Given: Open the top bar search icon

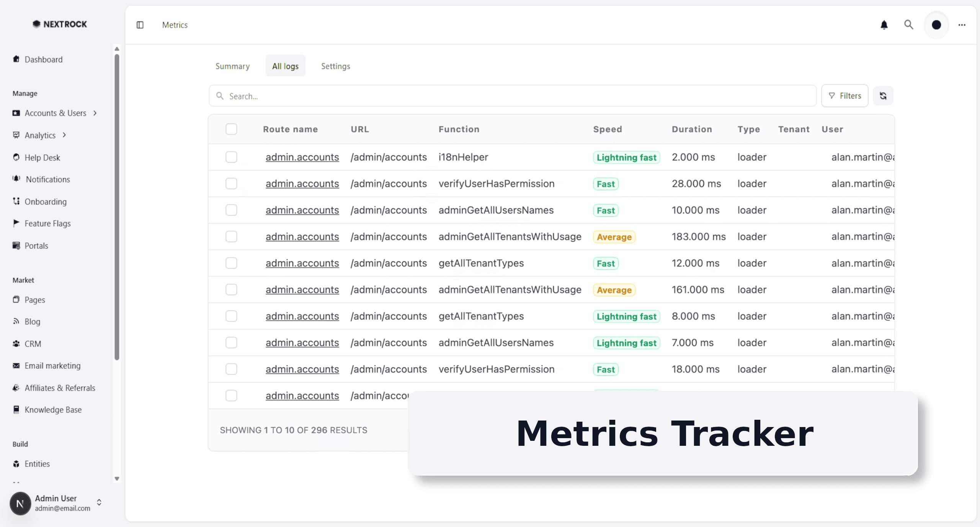Looking at the screenshot, I should click(908, 25).
